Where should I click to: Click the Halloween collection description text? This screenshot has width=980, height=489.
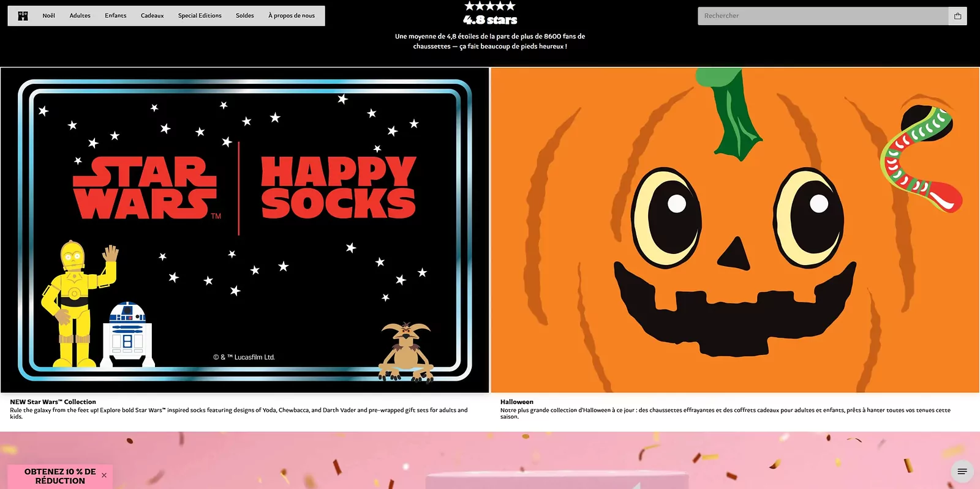[725, 414]
